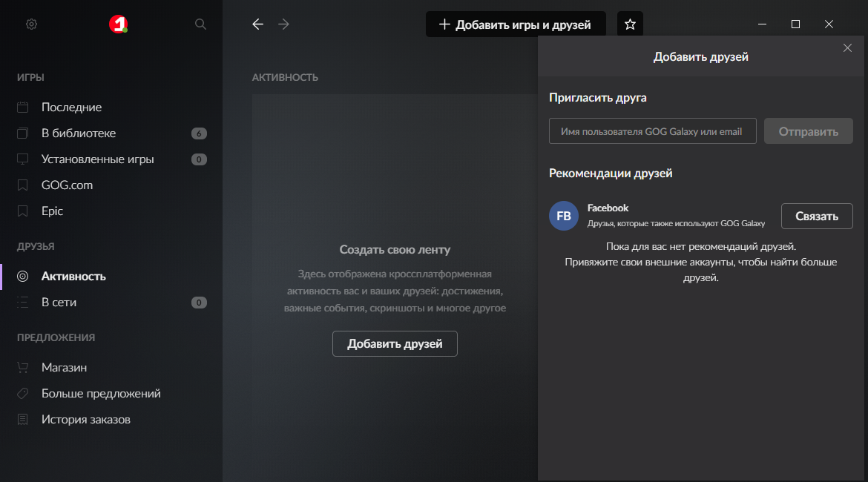This screenshot has height=482, width=868.
Task: Focus the GOG username or email field
Action: (x=652, y=131)
